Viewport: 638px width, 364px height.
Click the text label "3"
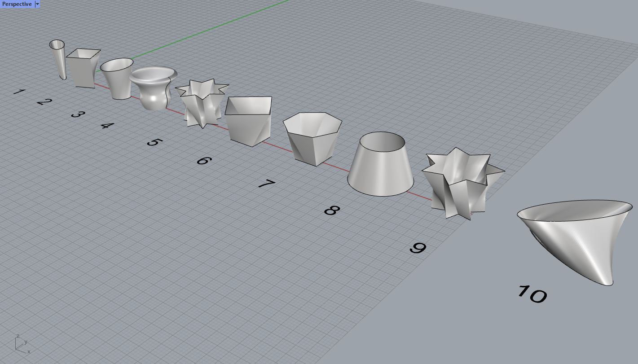pos(77,114)
